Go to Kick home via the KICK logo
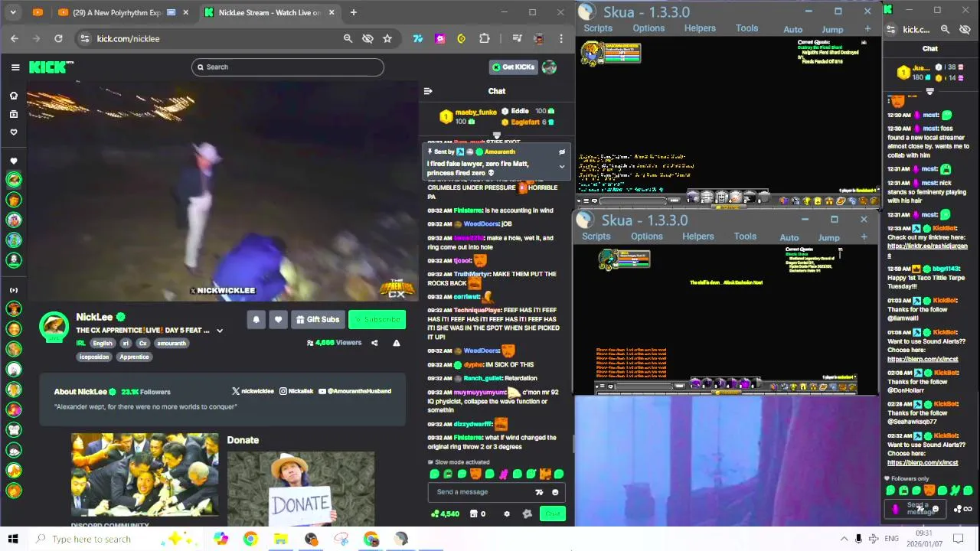 click(x=51, y=67)
